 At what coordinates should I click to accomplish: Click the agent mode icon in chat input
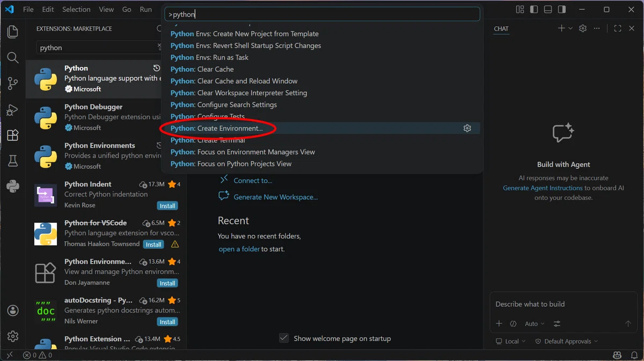pos(513,323)
